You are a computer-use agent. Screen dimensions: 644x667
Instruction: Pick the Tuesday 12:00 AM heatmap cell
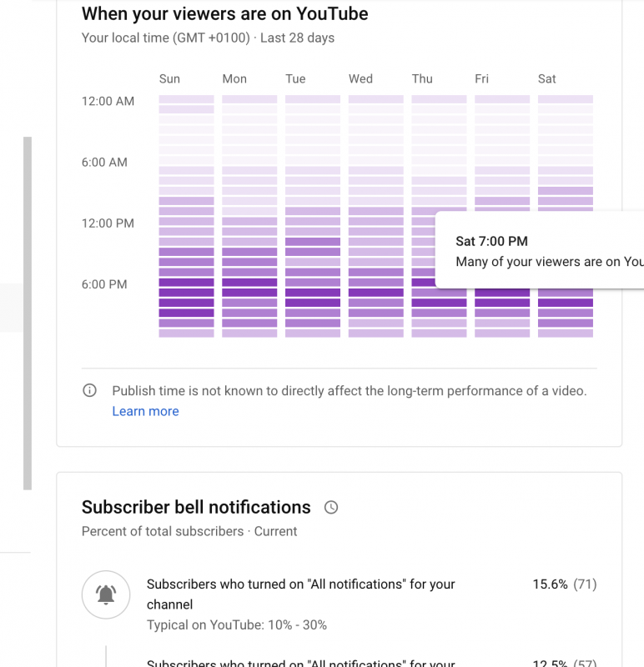pos(313,99)
